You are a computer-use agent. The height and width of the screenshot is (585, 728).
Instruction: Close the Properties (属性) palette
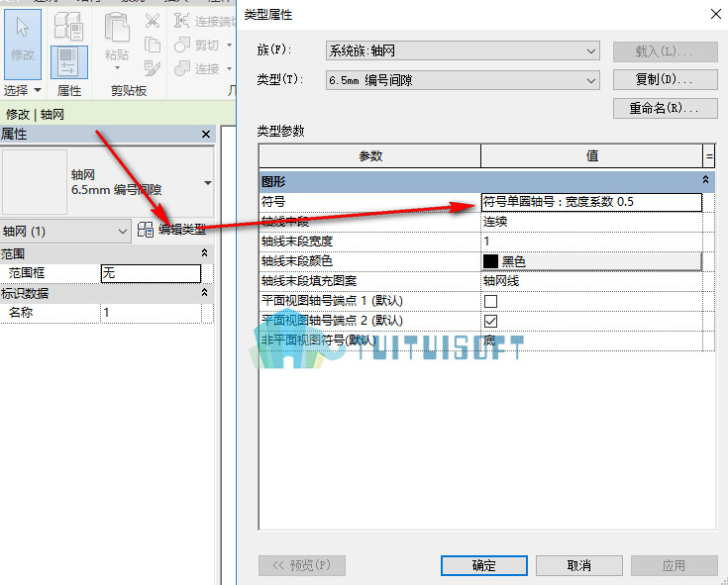click(x=206, y=134)
